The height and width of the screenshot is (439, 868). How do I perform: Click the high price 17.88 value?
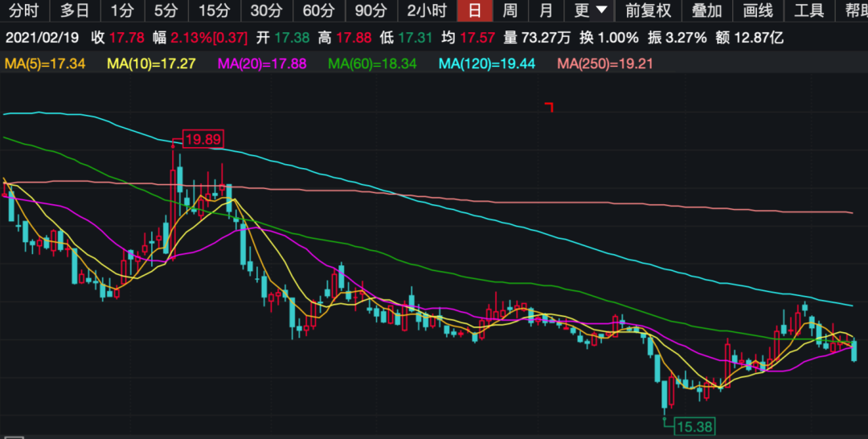[354, 38]
